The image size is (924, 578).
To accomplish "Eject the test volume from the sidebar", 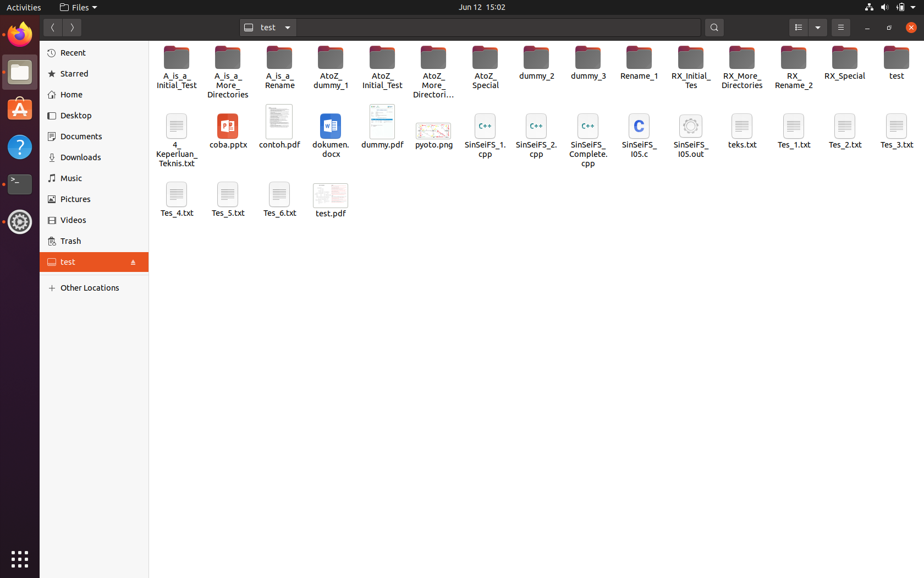I will click(133, 262).
